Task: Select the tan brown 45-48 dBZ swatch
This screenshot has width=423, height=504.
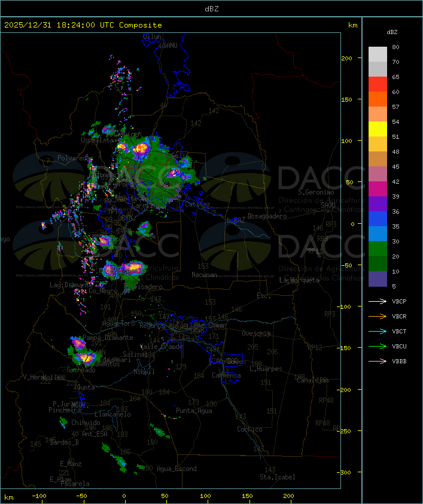Action: pyautogui.click(x=378, y=159)
